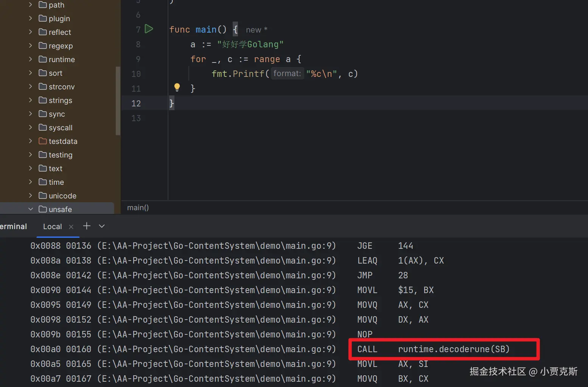
Task: Select the text folder icon
Action: 43,168
